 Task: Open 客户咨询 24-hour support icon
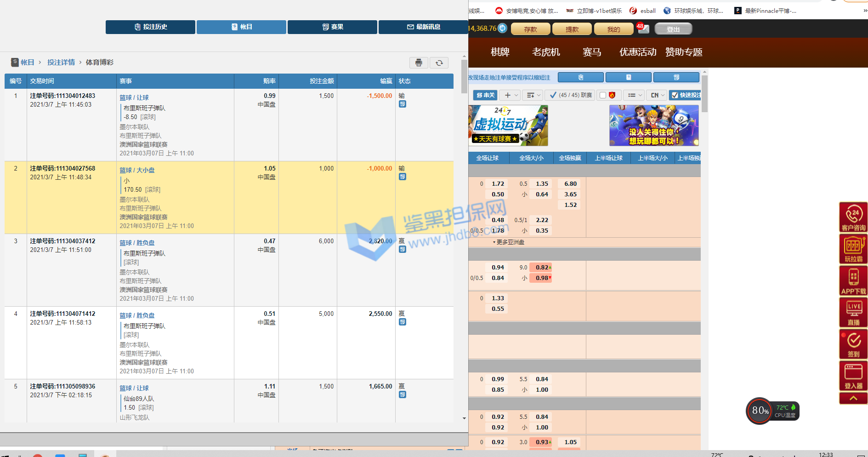click(853, 217)
